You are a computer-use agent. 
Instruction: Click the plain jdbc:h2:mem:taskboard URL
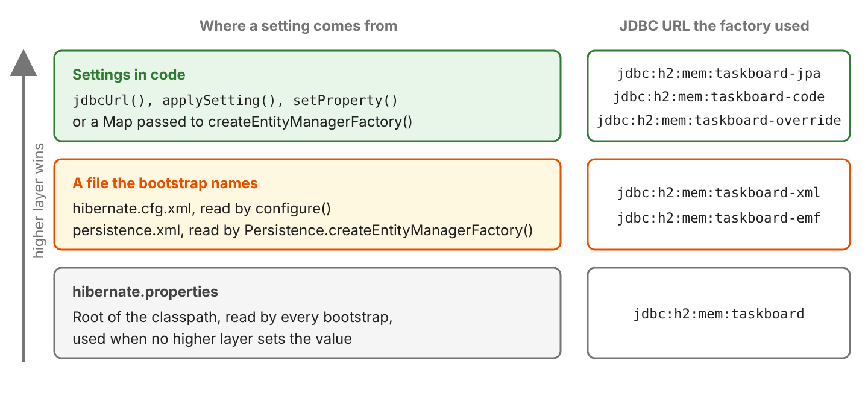point(719,314)
